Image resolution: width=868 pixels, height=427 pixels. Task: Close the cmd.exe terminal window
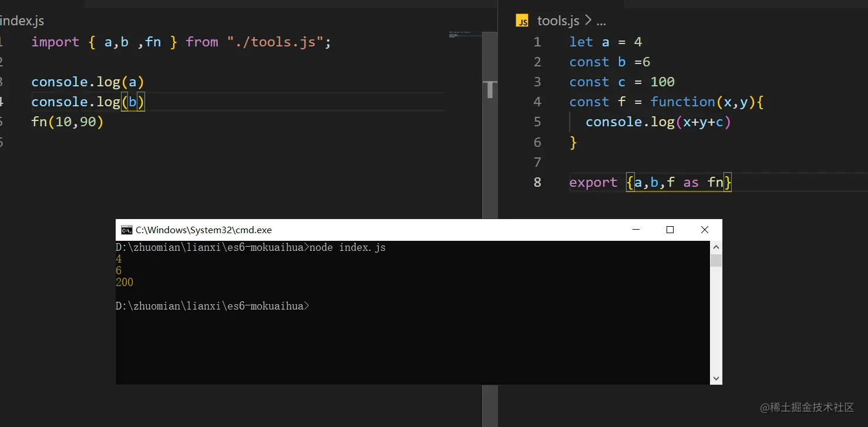coord(705,230)
